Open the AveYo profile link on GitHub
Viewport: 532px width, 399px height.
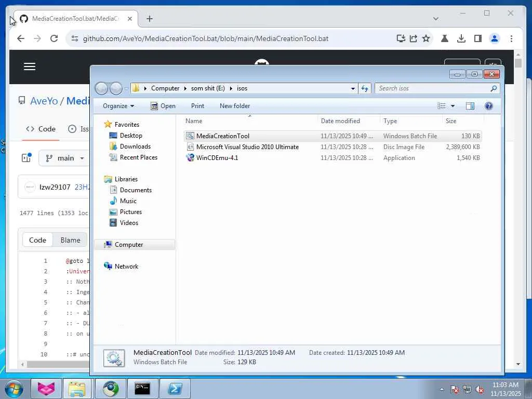44,101
